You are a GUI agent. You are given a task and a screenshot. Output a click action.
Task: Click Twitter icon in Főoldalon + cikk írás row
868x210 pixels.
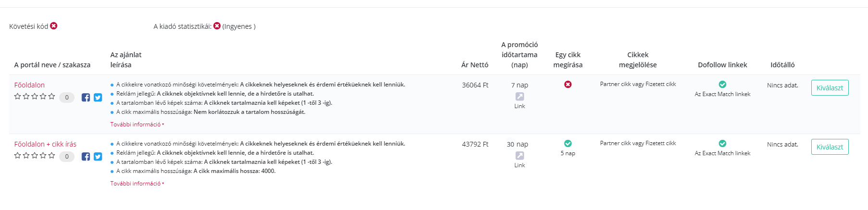[98, 157]
